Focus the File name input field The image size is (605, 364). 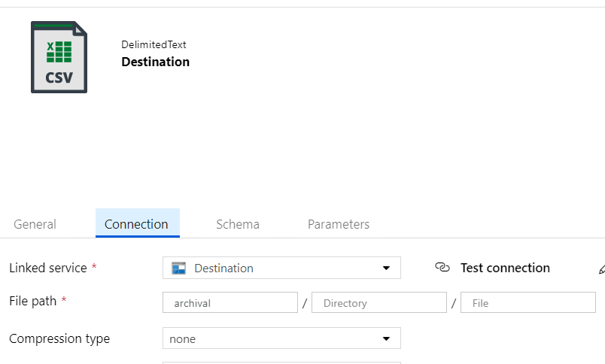pyautogui.click(x=527, y=302)
